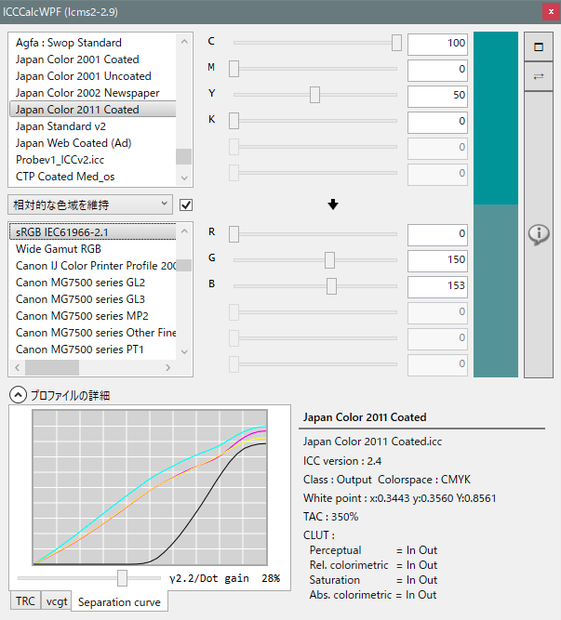Choose Wide Gamut RGB destination profile
The image size is (561, 620).
coord(59,249)
